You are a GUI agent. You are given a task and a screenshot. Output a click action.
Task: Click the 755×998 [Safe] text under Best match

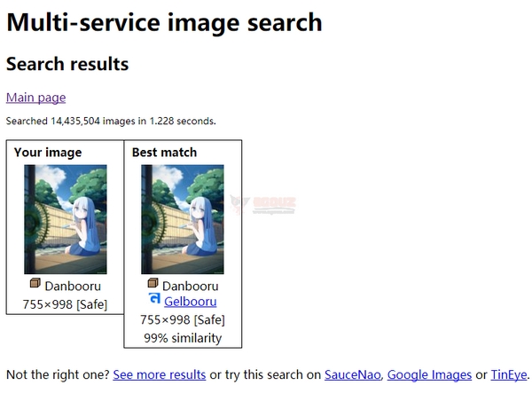click(182, 319)
